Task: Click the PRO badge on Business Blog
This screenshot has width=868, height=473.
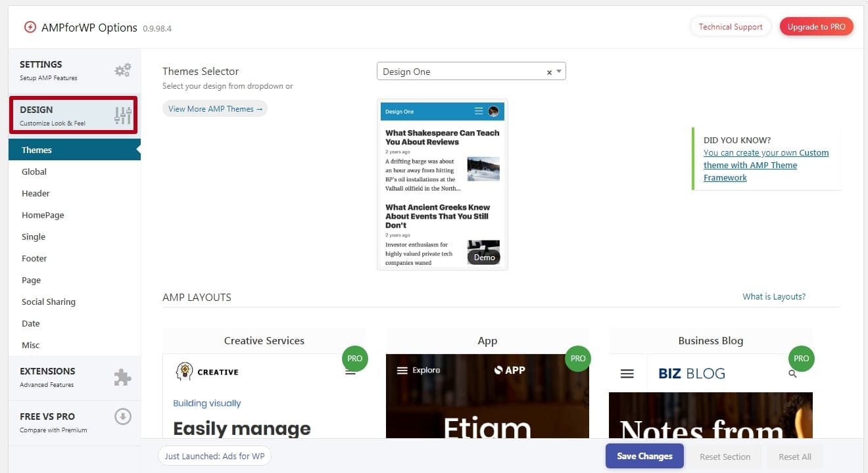Action: click(802, 359)
